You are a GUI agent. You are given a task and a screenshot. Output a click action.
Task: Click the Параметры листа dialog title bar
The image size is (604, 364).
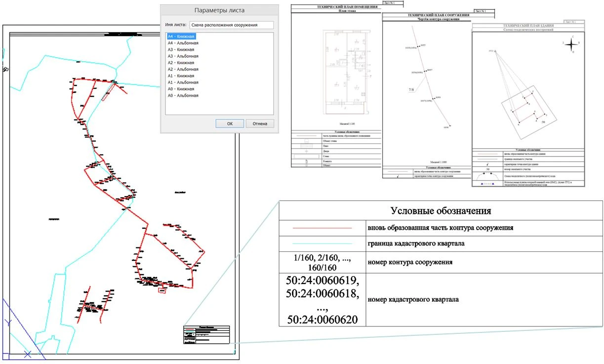(219, 10)
